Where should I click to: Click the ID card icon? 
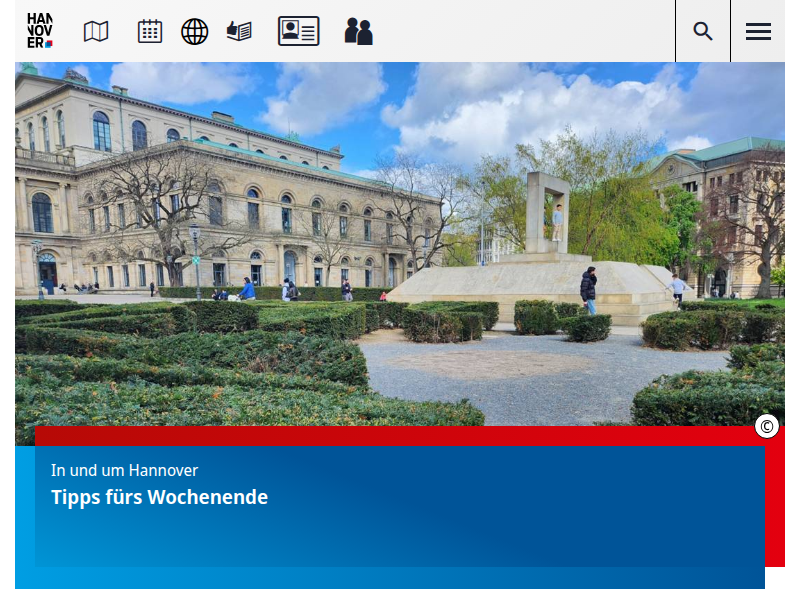(x=298, y=32)
